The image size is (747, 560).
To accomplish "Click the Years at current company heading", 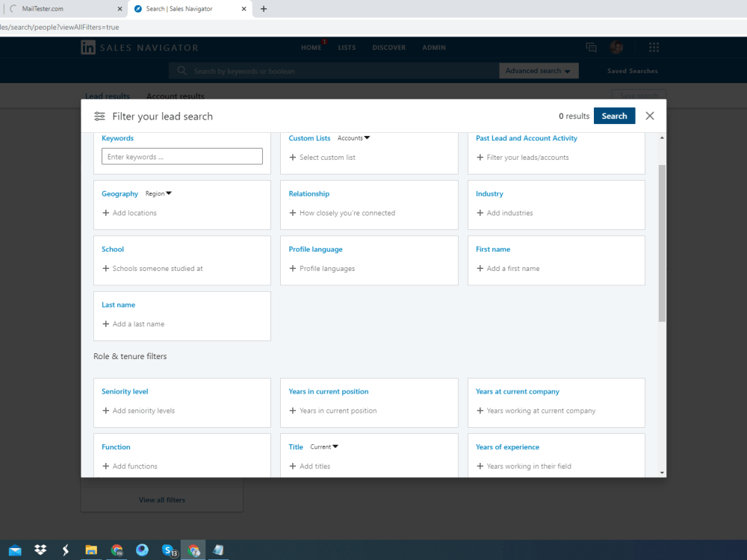I will [518, 391].
